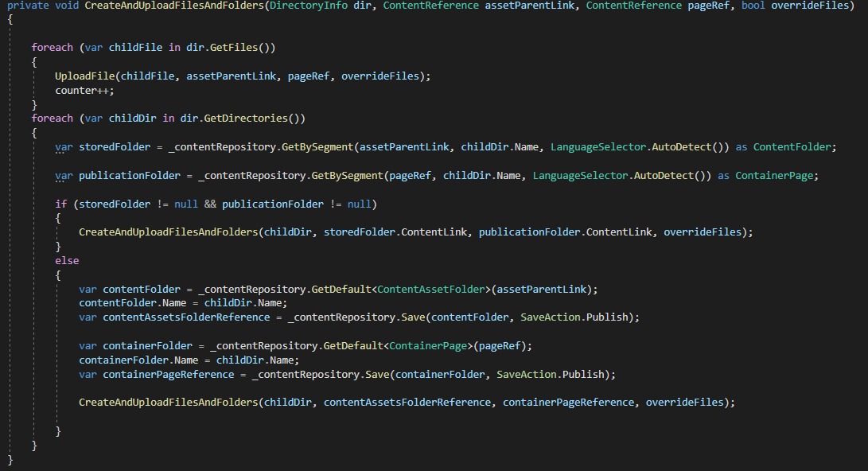This screenshot has width=868, height=471.
Task: Click the else keyword
Action: pyautogui.click(x=67, y=260)
